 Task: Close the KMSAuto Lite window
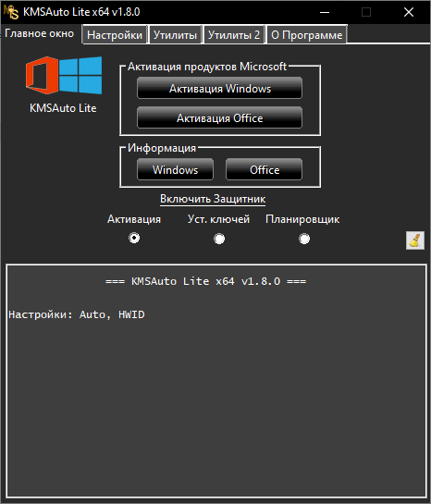409,12
